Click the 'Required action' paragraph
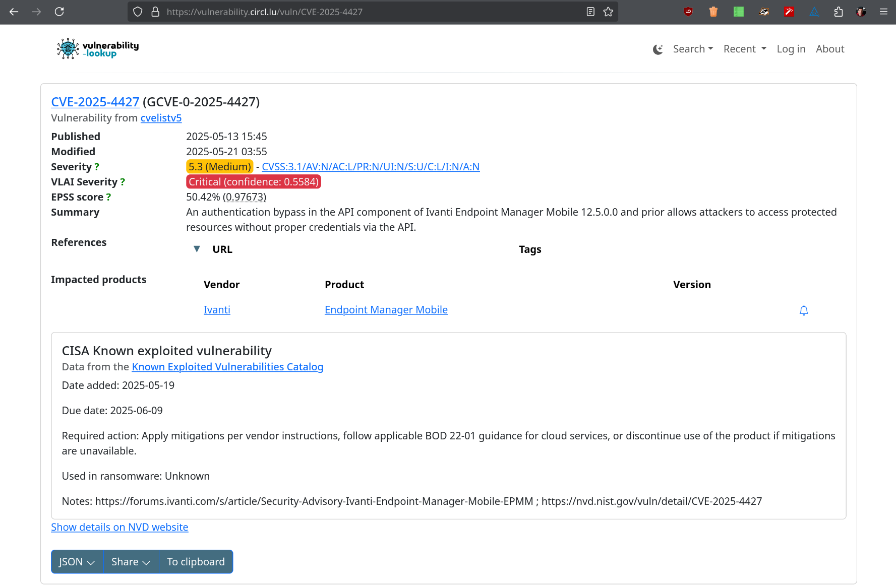 (449, 443)
